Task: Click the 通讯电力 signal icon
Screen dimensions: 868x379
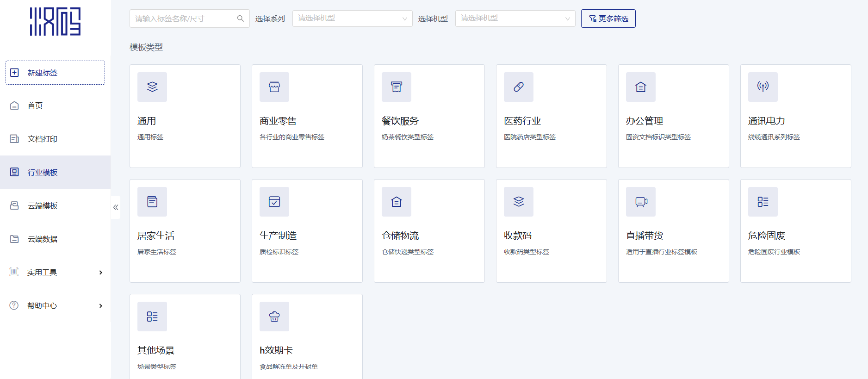Action: click(x=763, y=87)
